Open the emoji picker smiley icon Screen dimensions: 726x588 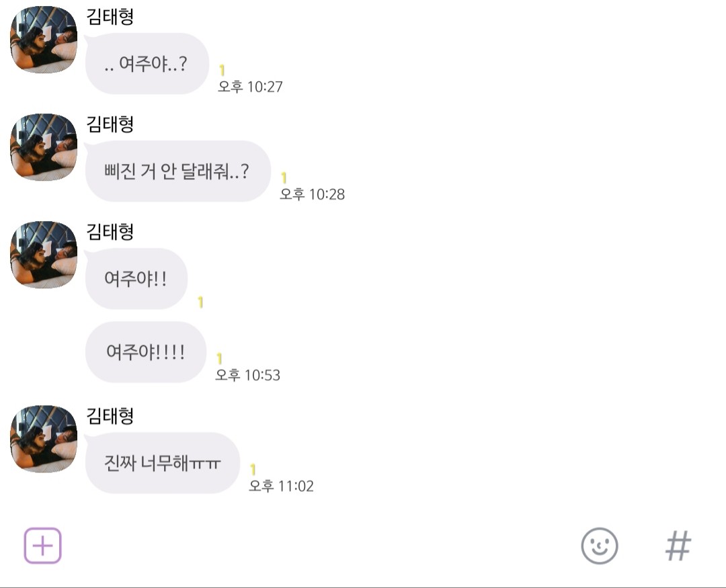[599, 546]
